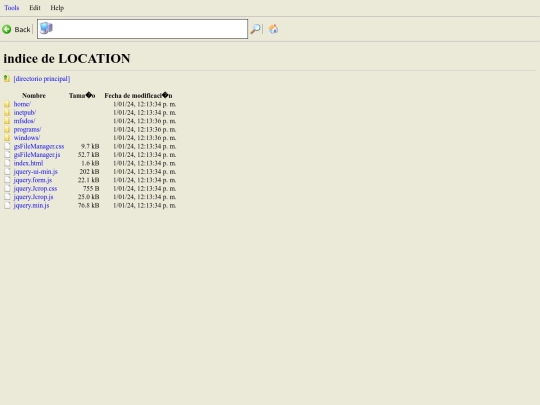Screen dimensions: 540x405
Task: Click file icon beside jquery-ui-min.js
Action: coord(7,171)
